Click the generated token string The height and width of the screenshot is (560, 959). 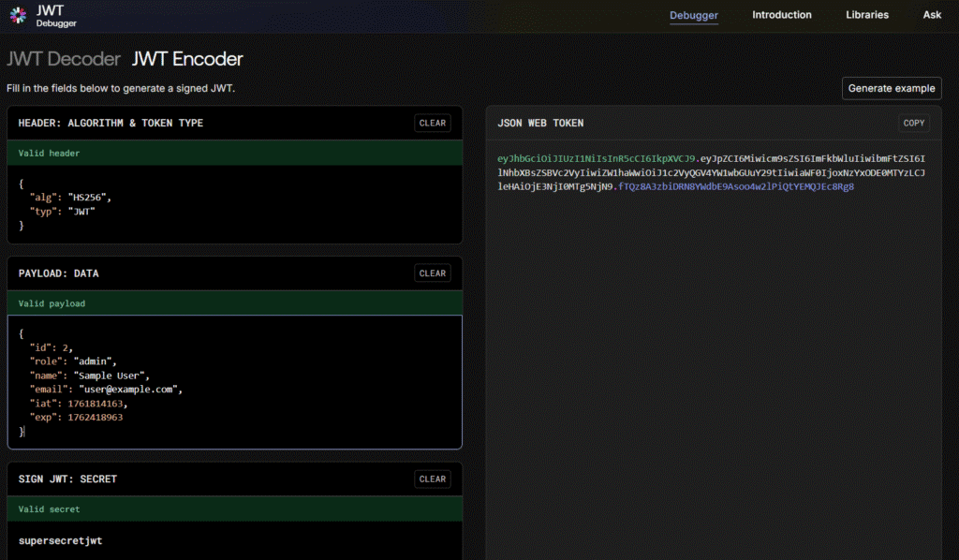712,172
